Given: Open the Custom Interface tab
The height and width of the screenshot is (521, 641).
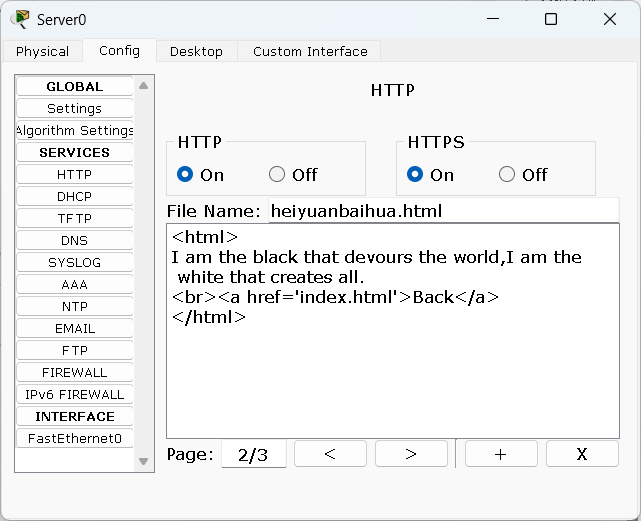Looking at the screenshot, I should [x=310, y=52].
